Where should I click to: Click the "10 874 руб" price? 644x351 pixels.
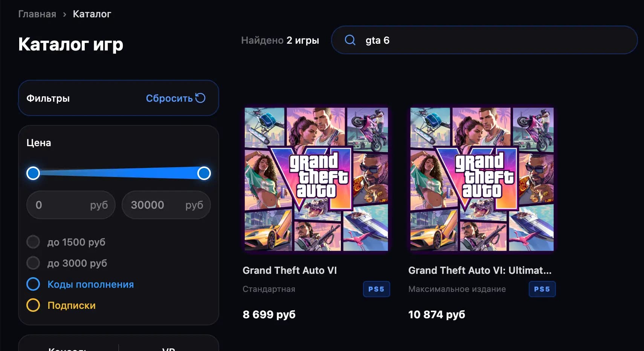(x=437, y=314)
